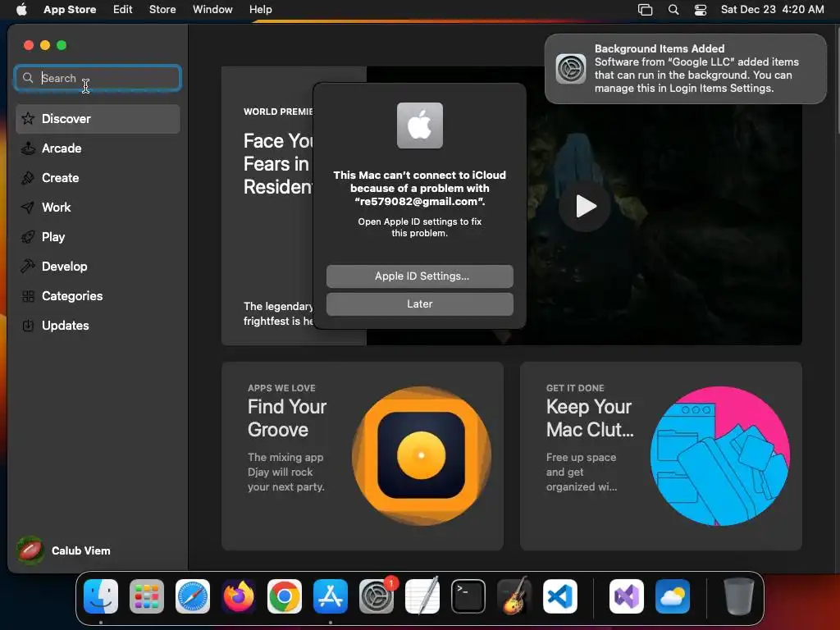This screenshot has height=630, width=840.
Task: Open the Trash in the Dock
Action: (739, 596)
